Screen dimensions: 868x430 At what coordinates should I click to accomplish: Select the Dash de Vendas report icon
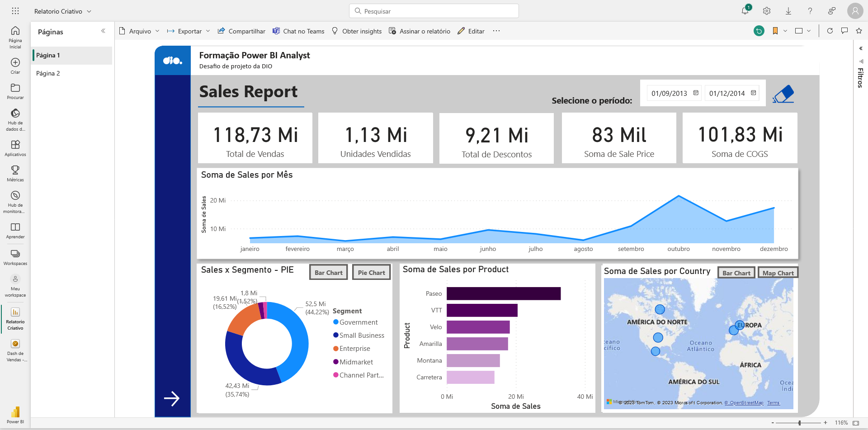tap(15, 347)
